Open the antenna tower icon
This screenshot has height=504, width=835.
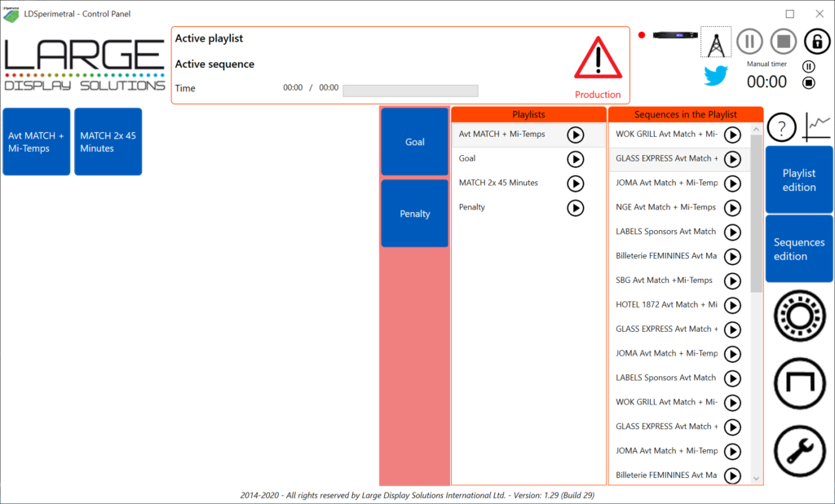pos(715,42)
